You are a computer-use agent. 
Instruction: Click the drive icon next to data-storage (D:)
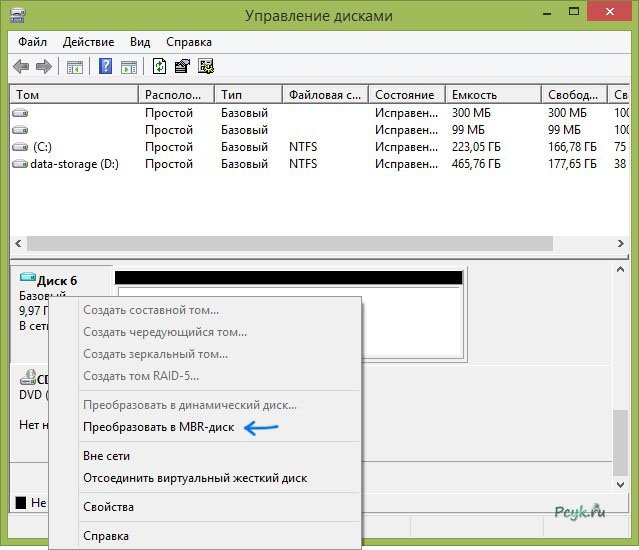[21, 163]
